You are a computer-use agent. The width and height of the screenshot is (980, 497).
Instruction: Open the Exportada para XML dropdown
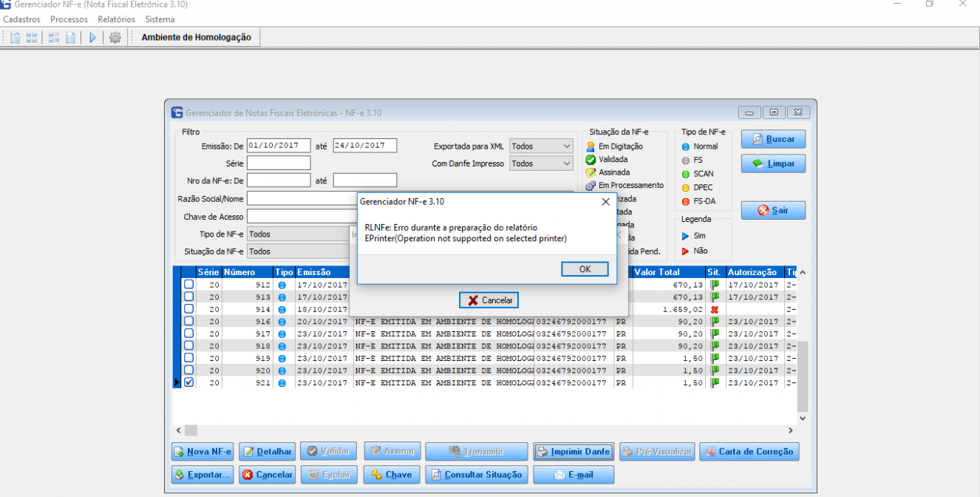click(x=541, y=146)
